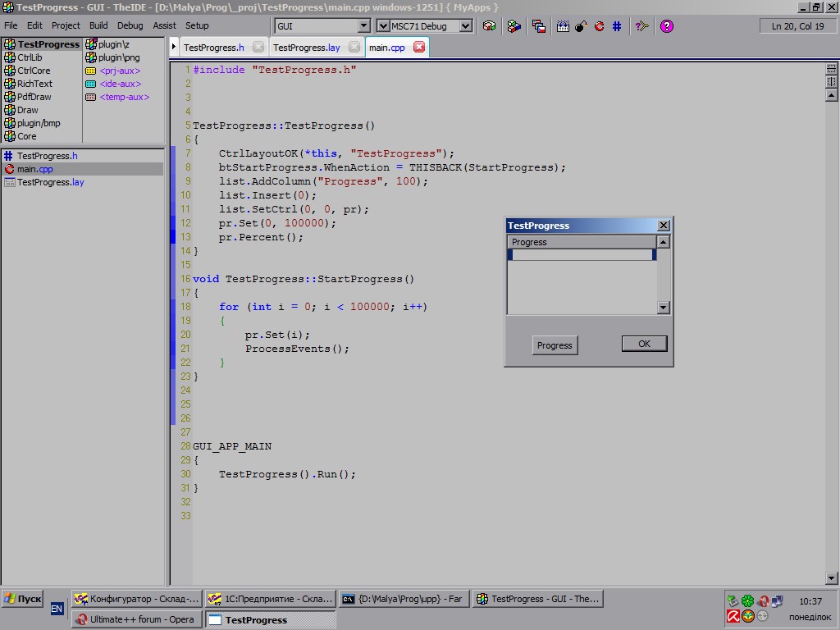Click the red C icon in toolbar
Image resolution: width=840 pixels, height=630 pixels.
pyautogui.click(x=599, y=26)
